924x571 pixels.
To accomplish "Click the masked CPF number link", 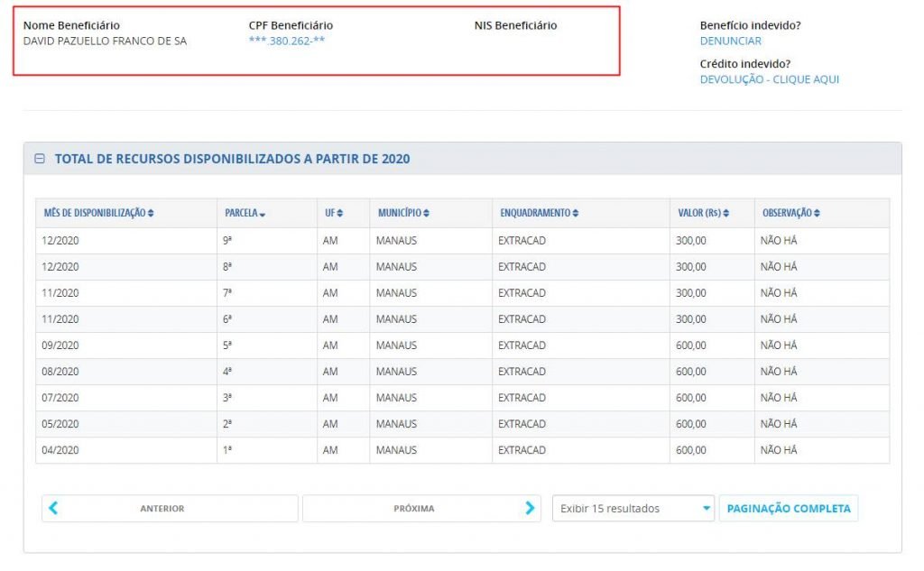I will click(287, 41).
